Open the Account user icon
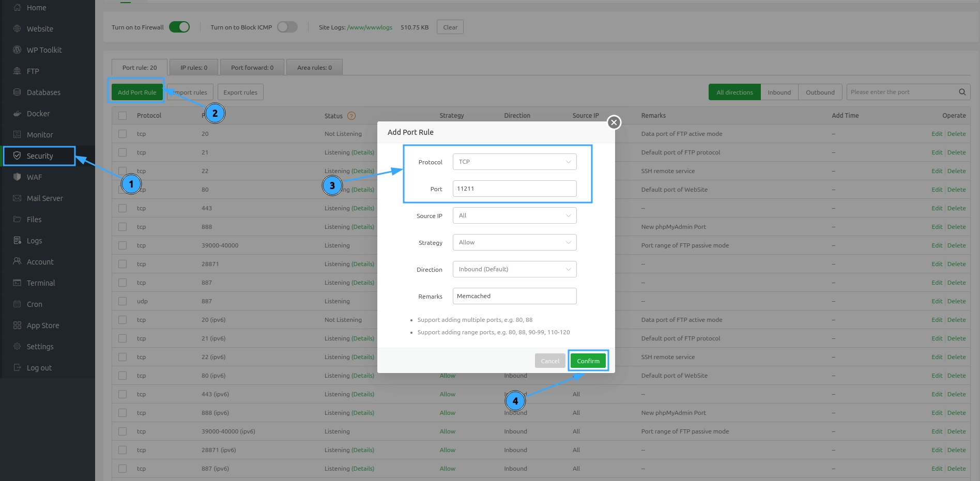Image resolution: width=980 pixels, height=481 pixels. [x=17, y=262]
